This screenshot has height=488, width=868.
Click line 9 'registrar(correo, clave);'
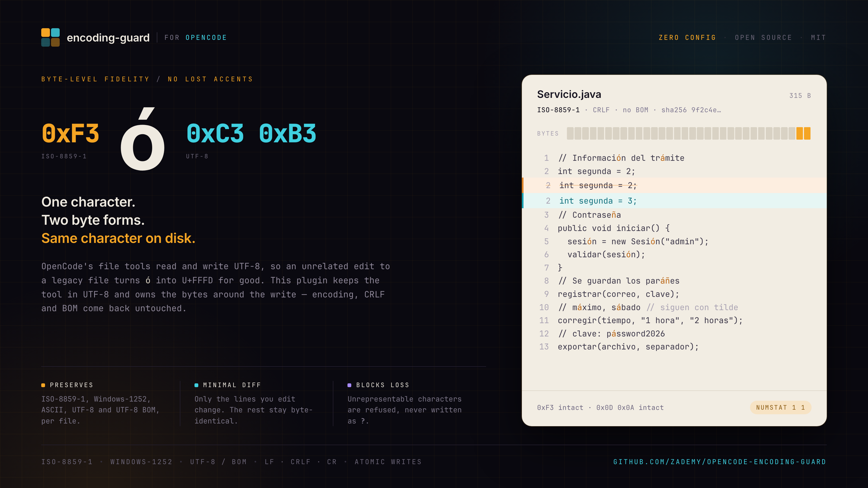618,294
